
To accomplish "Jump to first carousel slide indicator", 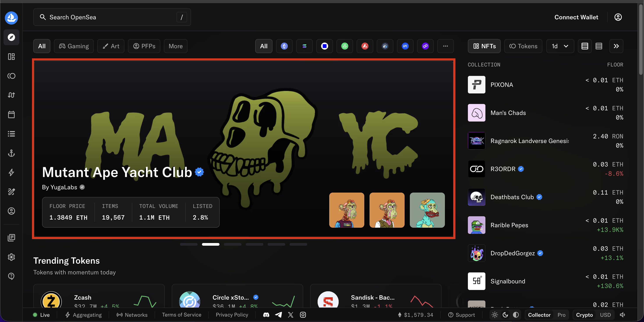I will tap(189, 244).
